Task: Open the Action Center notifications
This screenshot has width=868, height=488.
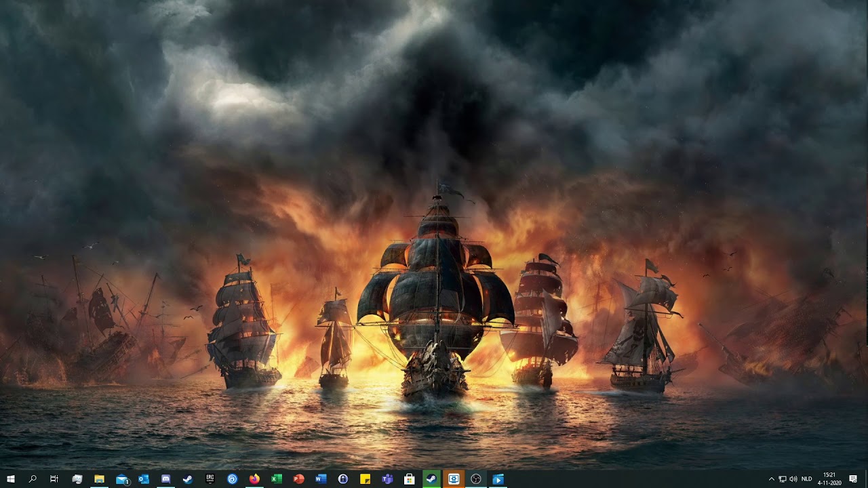Action: point(853,479)
